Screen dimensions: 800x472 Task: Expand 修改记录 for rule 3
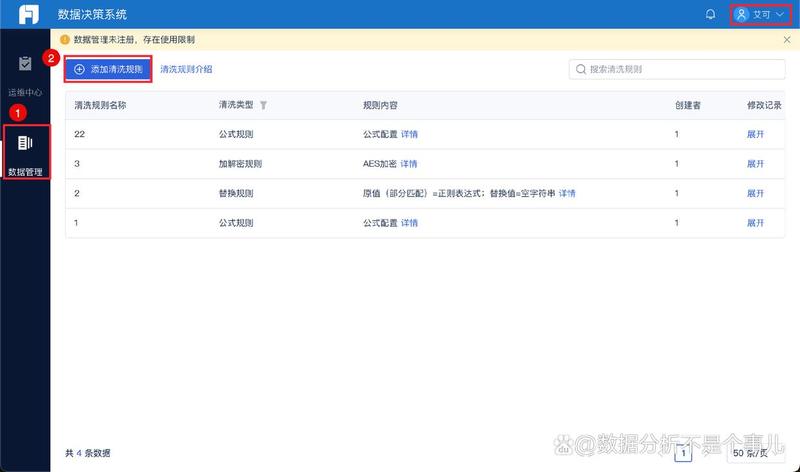coord(755,164)
